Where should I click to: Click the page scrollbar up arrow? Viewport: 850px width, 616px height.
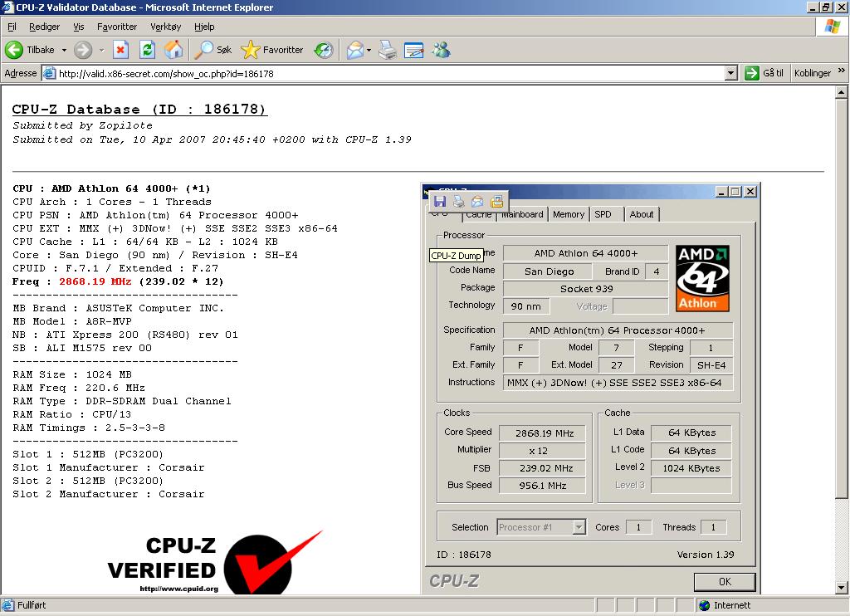841,92
